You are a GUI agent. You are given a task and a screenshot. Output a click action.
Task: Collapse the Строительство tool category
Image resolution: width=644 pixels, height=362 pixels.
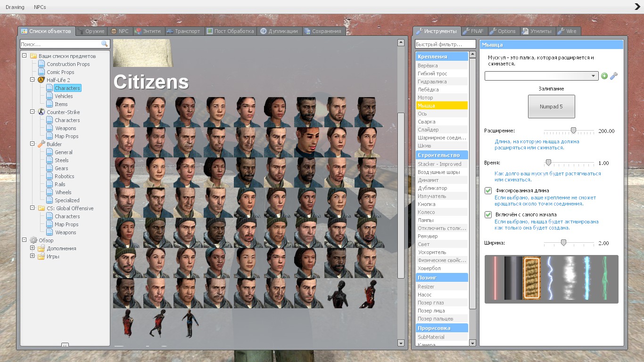point(442,155)
